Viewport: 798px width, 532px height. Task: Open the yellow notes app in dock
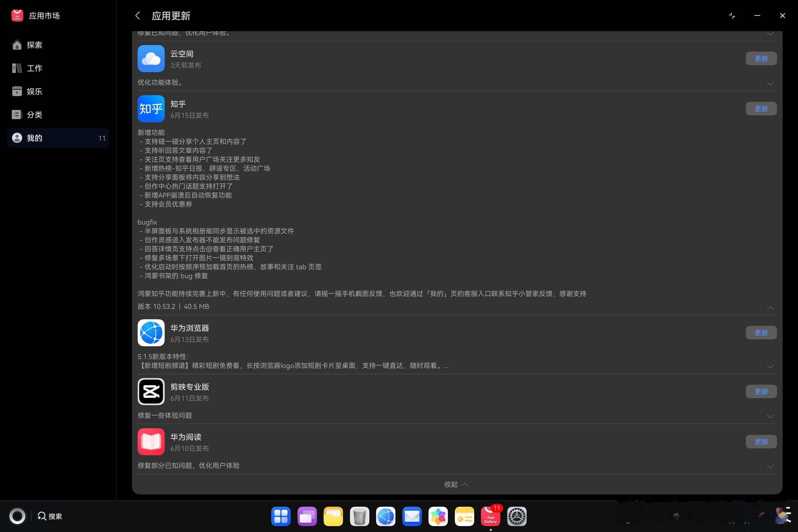(x=464, y=516)
